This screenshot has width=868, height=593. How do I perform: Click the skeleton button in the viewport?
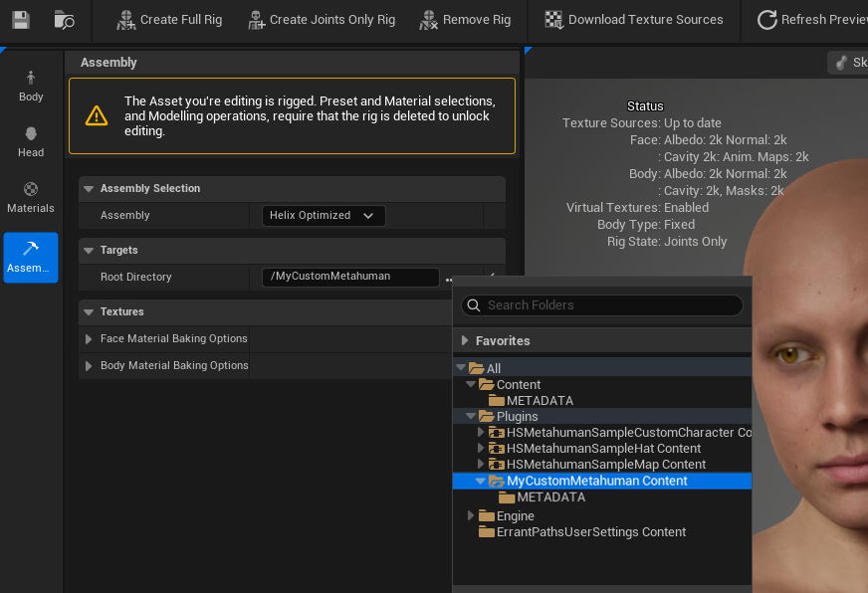tap(848, 63)
